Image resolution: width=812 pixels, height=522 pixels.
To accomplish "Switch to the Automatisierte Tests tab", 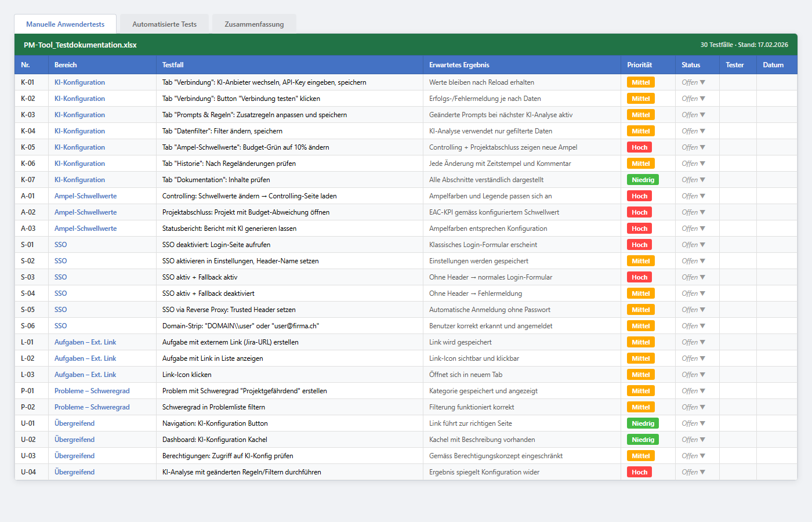I will 165,24.
